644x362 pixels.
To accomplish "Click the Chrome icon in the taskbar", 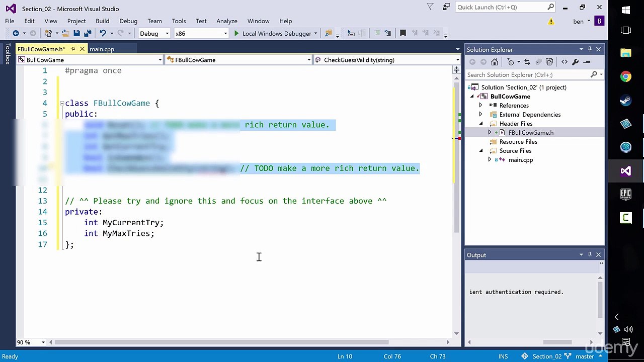I will click(x=626, y=76).
